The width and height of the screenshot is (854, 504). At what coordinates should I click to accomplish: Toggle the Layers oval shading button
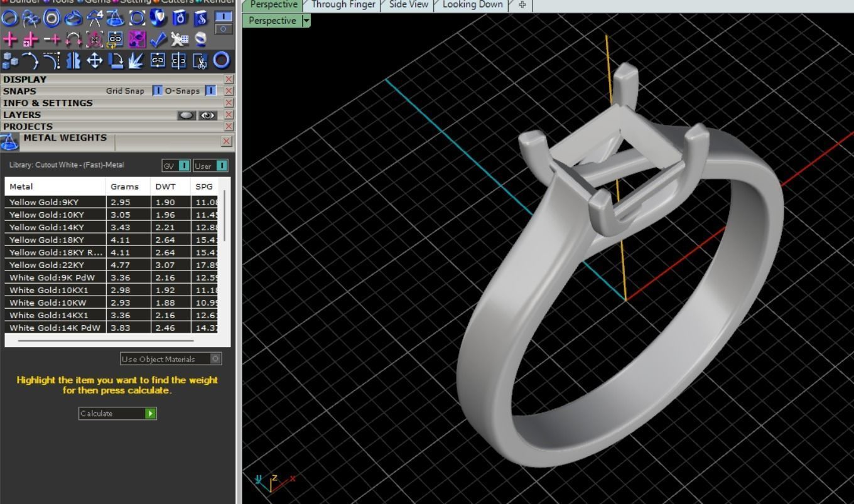coord(186,115)
